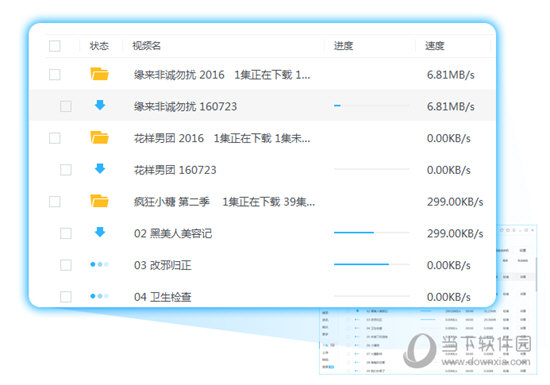Click the 状态 column header
Image resolution: width=550 pixels, height=385 pixels.
[x=99, y=46]
